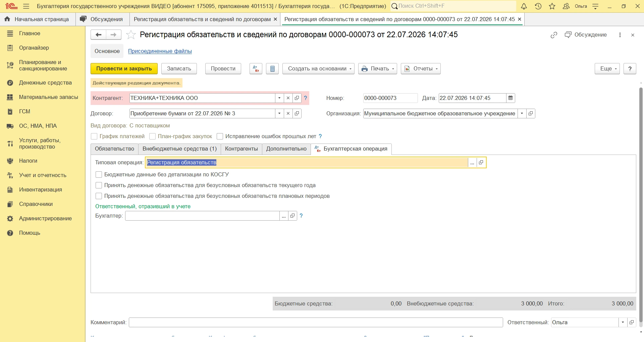Open the user Ольга profile icon
The height and width of the screenshot is (342, 644).
point(566,6)
